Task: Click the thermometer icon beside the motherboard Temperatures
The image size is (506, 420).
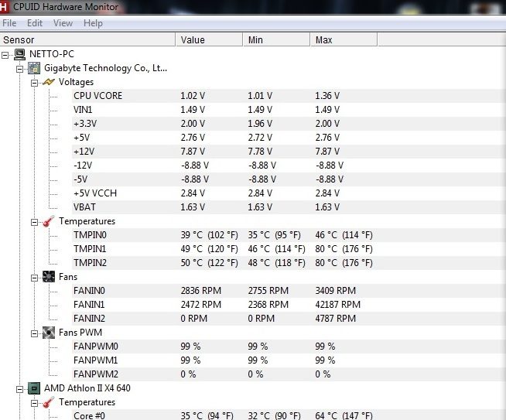Action: [x=49, y=221]
